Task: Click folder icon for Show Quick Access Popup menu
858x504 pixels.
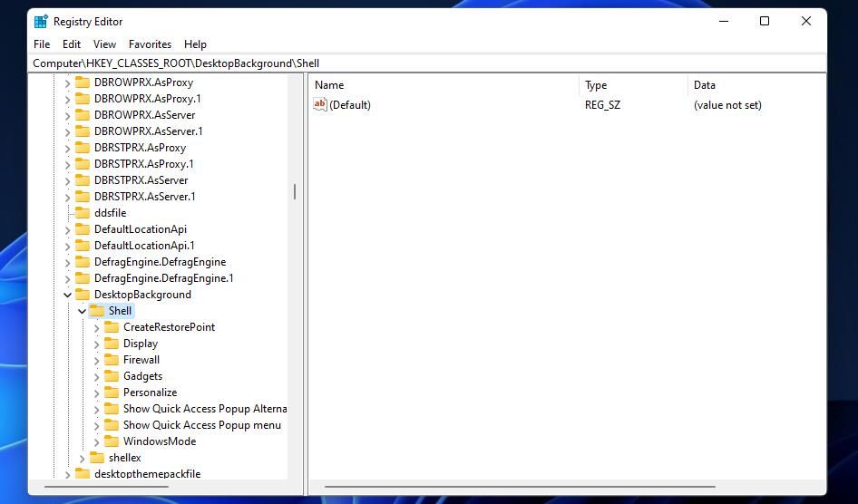Action: (x=112, y=425)
